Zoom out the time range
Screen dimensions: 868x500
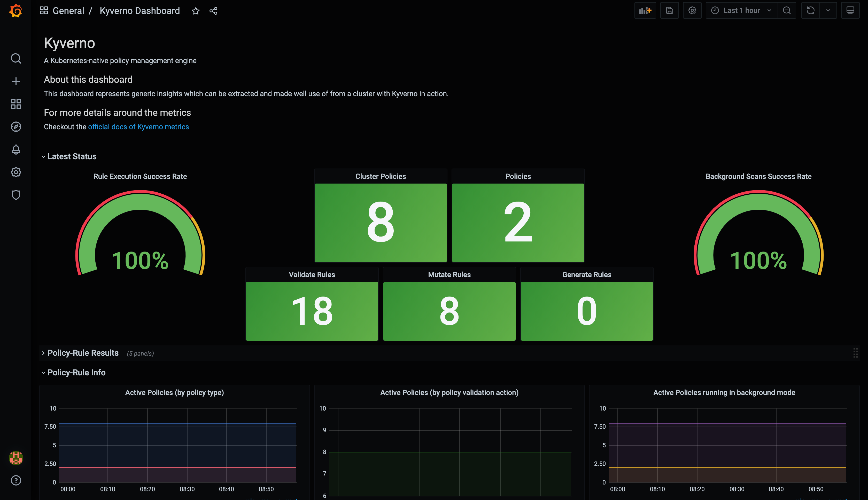[787, 10]
